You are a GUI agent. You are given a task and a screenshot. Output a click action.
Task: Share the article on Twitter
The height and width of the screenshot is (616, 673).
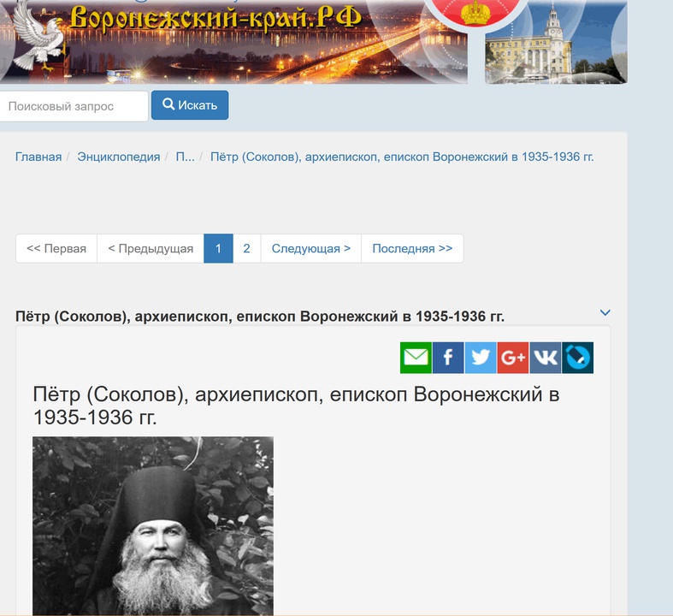click(481, 358)
